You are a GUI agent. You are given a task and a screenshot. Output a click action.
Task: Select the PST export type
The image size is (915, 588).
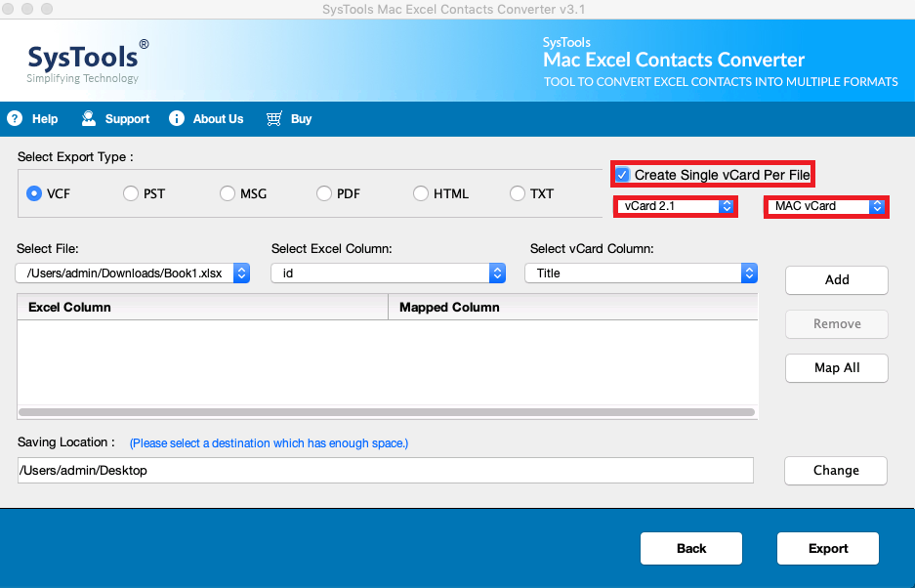131,193
